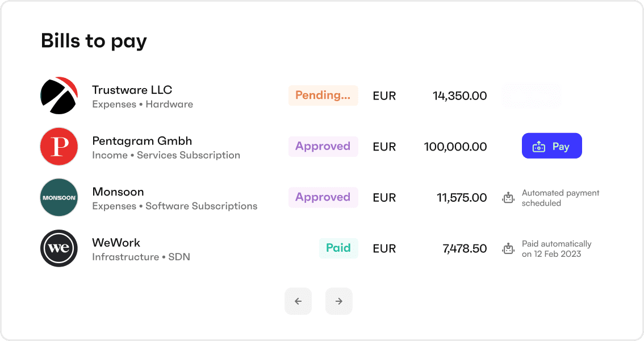Click the WeWork black logo
The image size is (644, 341).
click(59, 248)
